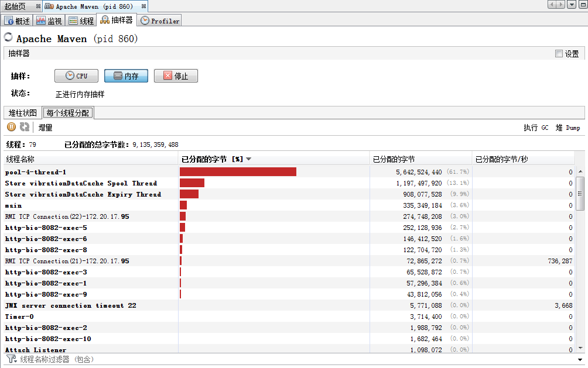Image resolution: width=588 pixels, height=368 pixels.
Task: Click the 增量 (deltas) toggle
Action: (x=45, y=128)
